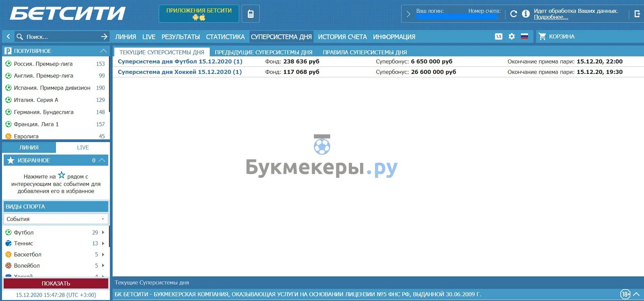The image size is (644, 301).
Task: Open the Корзина shopping cart
Action: [556, 36]
